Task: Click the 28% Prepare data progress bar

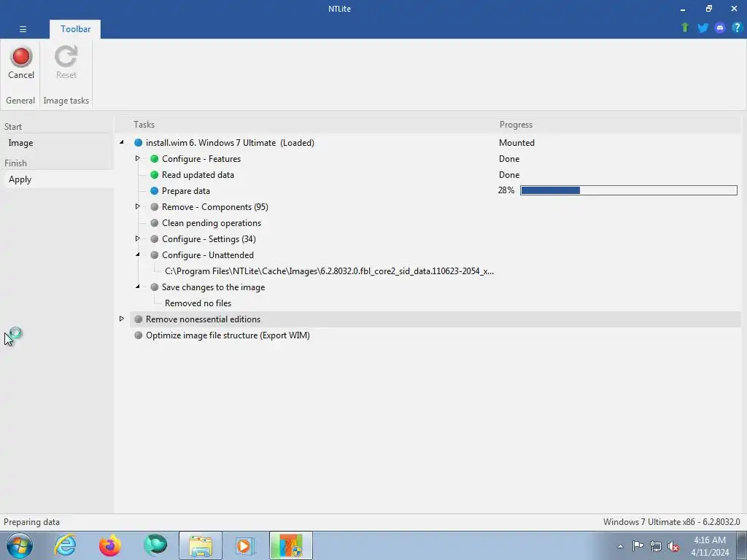Action: pyautogui.click(x=628, y=190)
